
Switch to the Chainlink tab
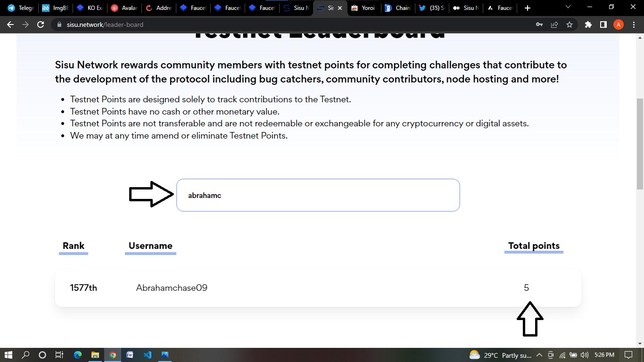pos(398,8)
